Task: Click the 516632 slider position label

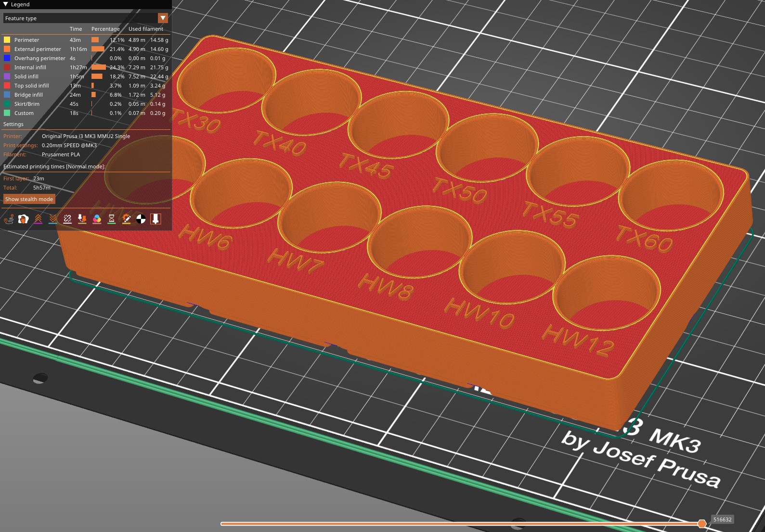Action: point(723,519)
